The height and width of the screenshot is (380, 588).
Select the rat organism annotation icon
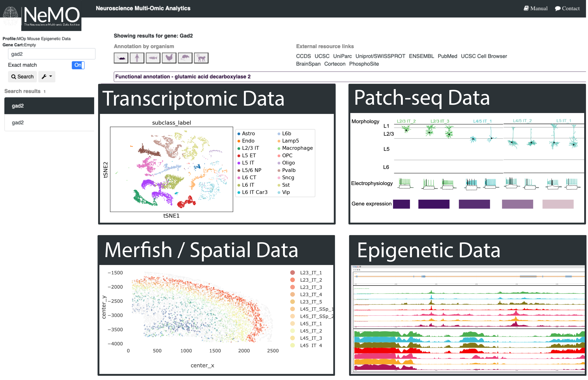tap(185, 58)
